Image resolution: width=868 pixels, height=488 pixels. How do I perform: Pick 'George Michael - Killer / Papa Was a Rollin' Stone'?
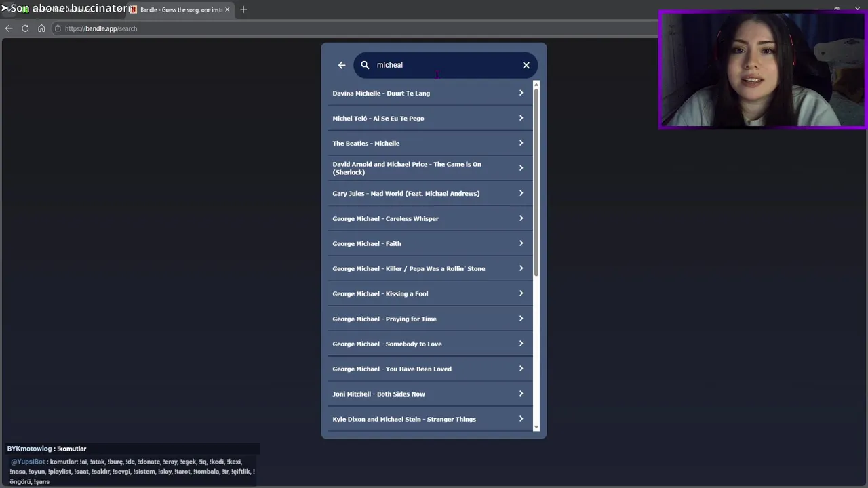pyautogui.click(x=430, y=268)
